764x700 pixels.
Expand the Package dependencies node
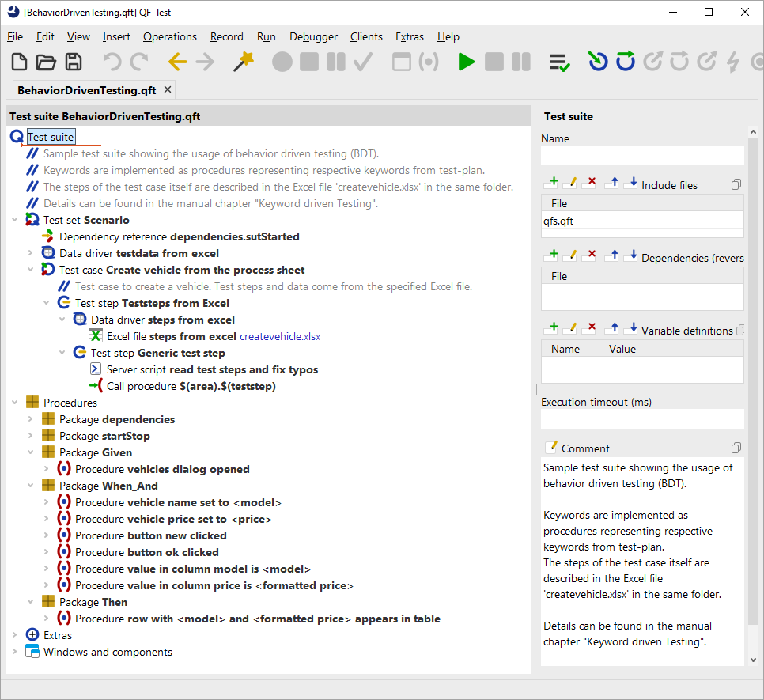click(31, 419)
